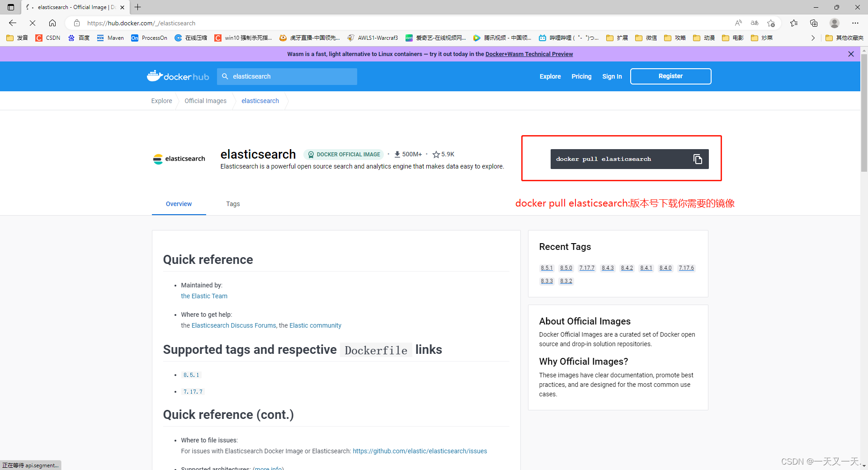Click the browser home icon
This screenshot has width=868, height=470.
[52, 23]
